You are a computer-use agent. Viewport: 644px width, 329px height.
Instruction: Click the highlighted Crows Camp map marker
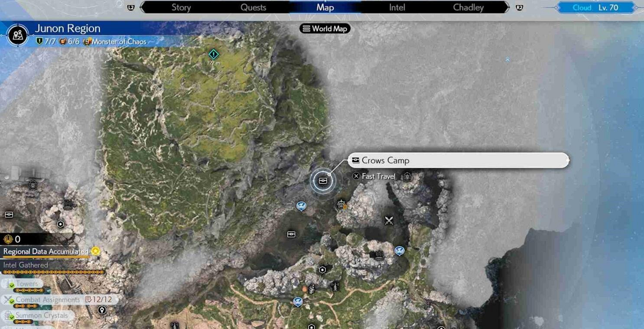(x=323, y=181)
